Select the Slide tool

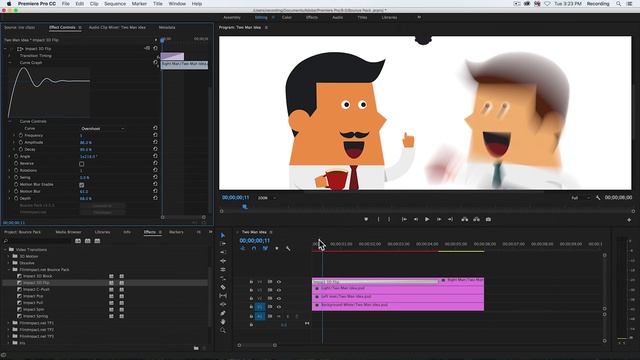point(222,304)
